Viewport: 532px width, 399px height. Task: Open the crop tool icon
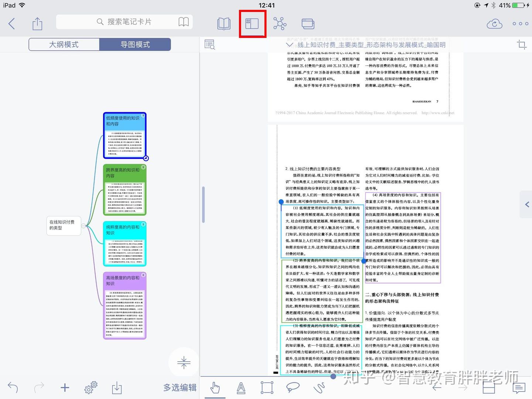click(522, 45)
